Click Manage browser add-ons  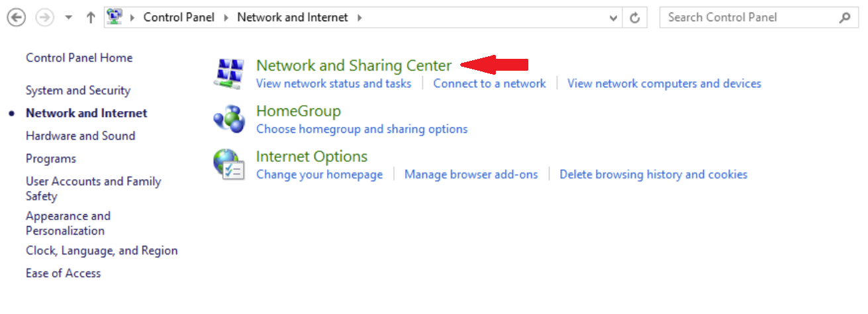coord(471,175)
